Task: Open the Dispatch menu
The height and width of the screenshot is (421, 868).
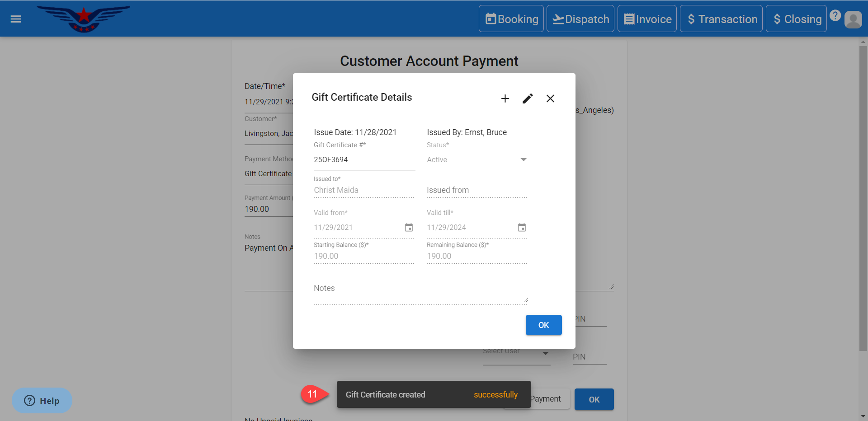Action: click(580, 19)
